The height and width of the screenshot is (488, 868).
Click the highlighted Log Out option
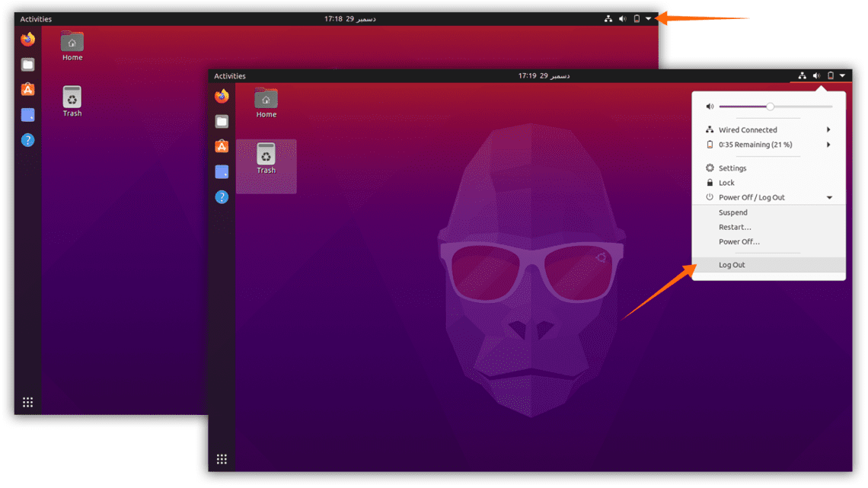[731, 264]
